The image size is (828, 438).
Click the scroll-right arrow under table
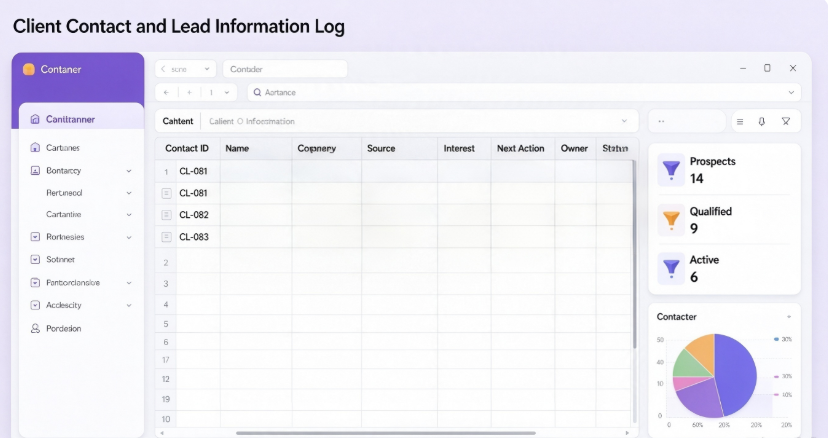point(627,433)
